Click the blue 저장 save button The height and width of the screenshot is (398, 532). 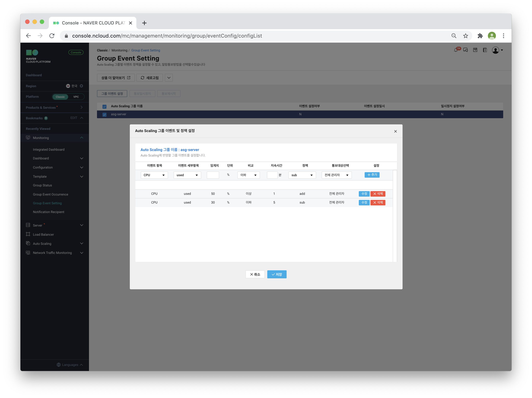point(277,274)
